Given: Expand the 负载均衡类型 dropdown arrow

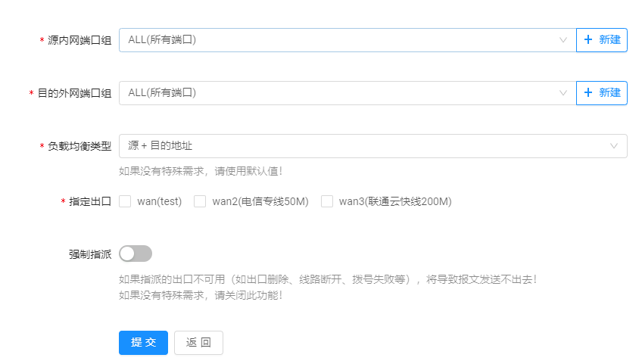Looking at the screenshot, I should pyautogui.click(x=614, y=146).
